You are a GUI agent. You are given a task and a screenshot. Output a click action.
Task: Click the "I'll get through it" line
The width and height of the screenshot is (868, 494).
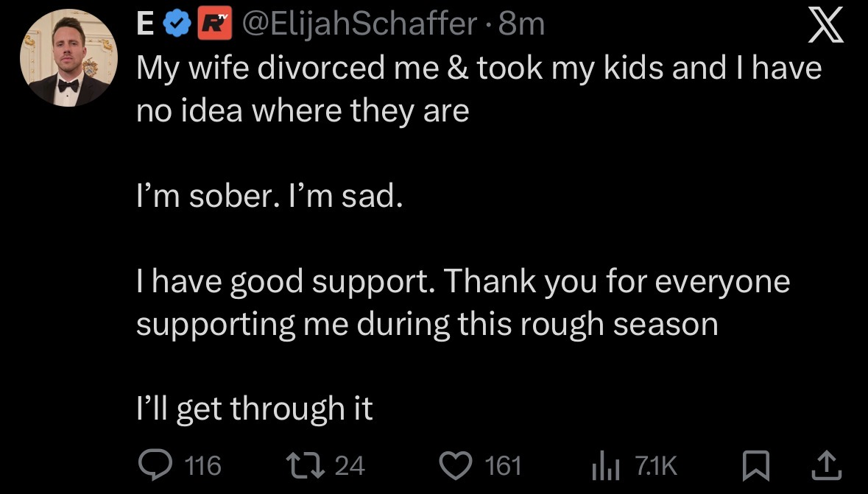(x=255, y=409)
